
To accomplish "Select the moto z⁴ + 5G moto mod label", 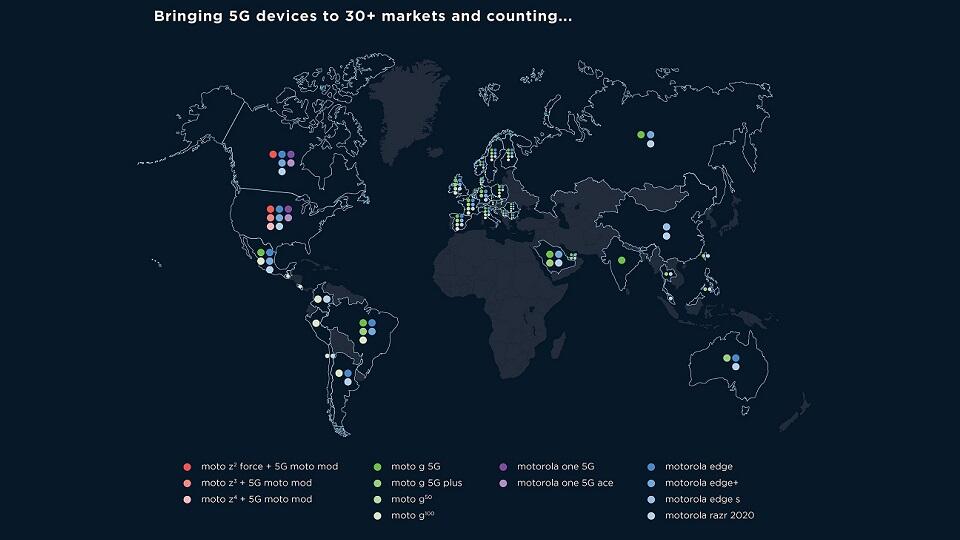I will (x=256, y=498).
